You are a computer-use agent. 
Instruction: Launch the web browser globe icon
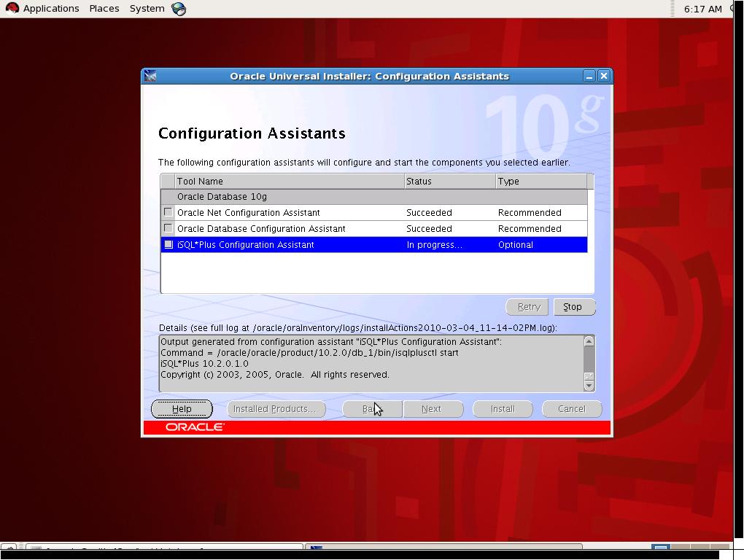tap(179, 9)
